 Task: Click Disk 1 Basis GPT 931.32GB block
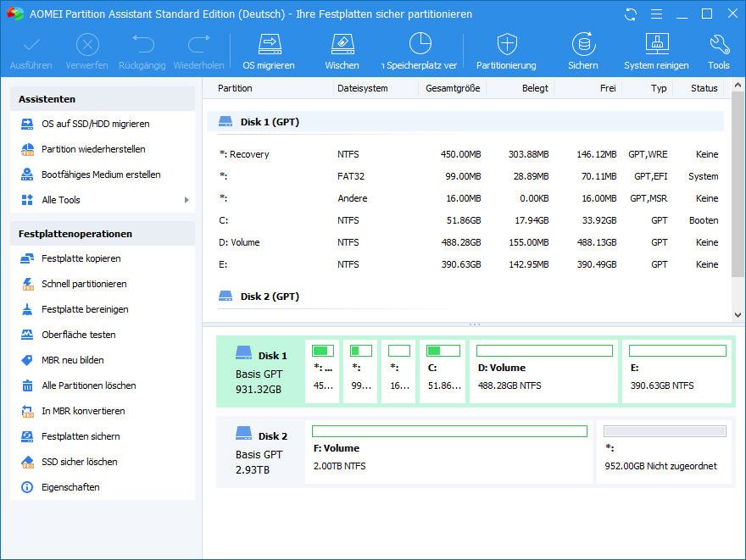click(x=261, y=372)
